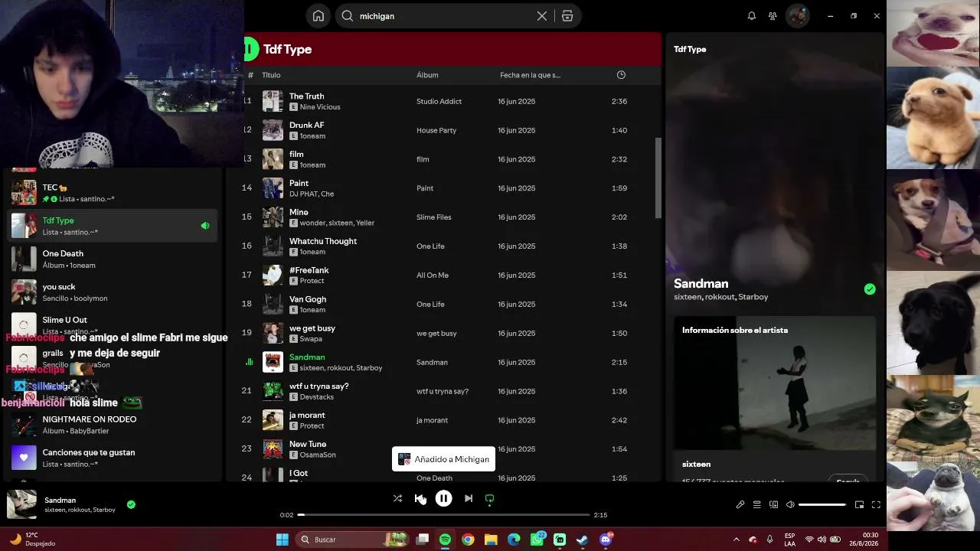Open the user profile avatar menu
Image resolution: width=980 pixels, height=551 pixels.
(798, 16)
